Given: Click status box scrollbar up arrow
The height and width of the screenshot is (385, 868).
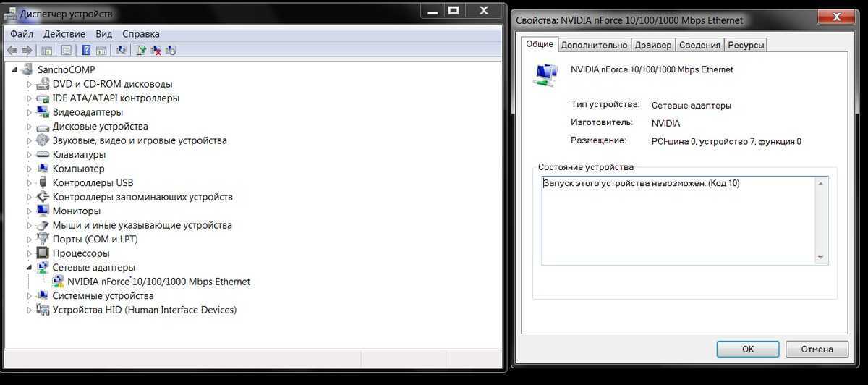Looking at the screenshot, I should [821, 184].
